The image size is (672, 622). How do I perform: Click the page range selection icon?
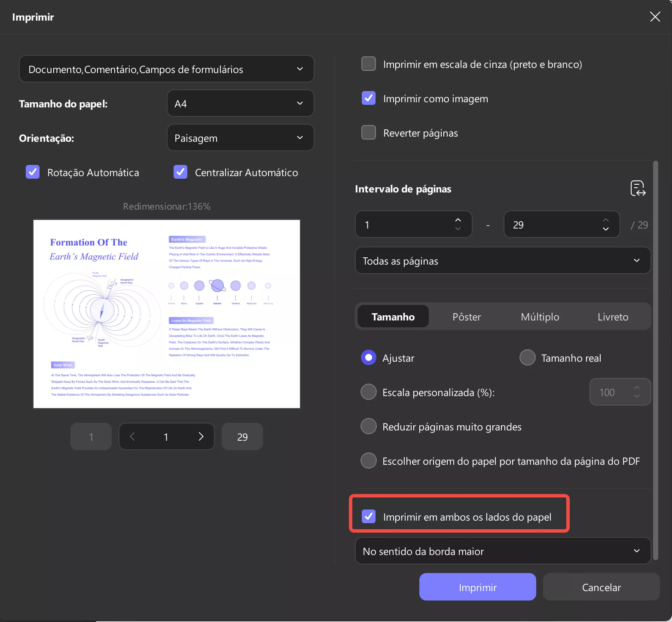(638, 188)
